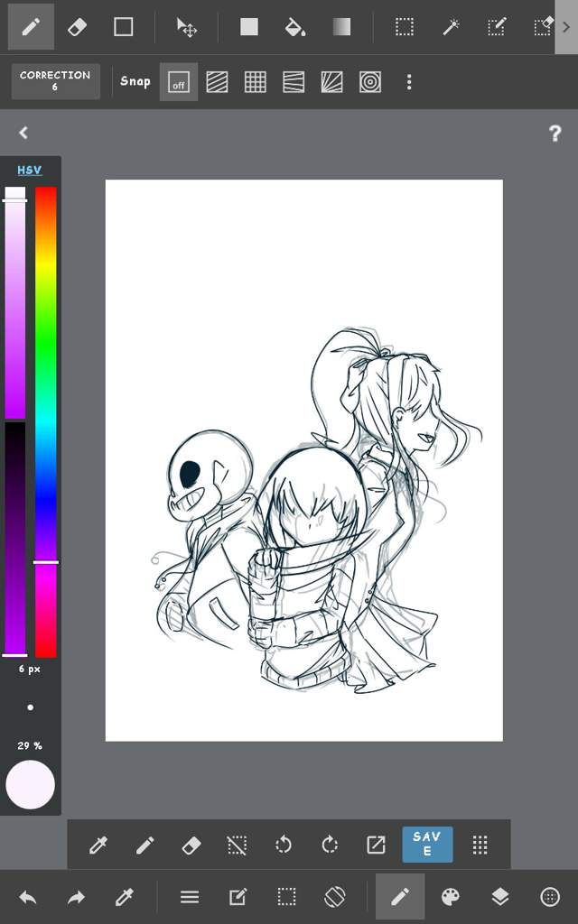Switch color mode via HSV label
The width and height of the screenshot is (578, 924).
pos(30,170)
